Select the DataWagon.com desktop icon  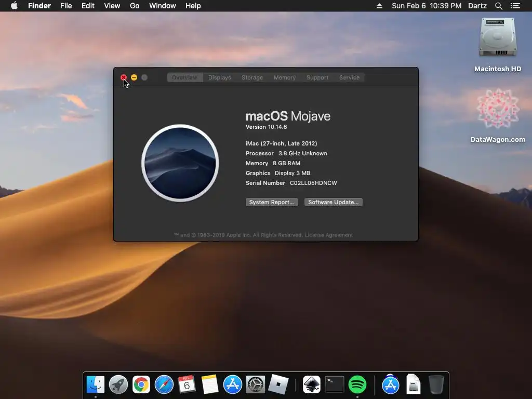pos(498,109)
